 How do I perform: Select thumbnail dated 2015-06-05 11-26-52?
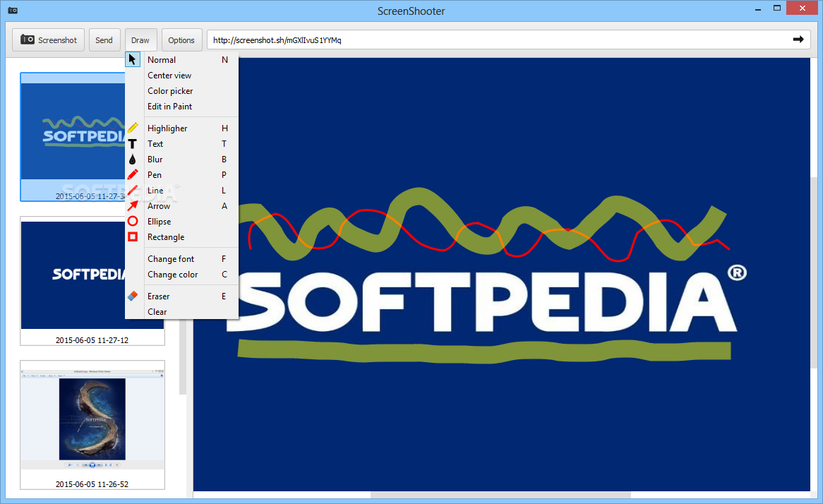[92, 425]
